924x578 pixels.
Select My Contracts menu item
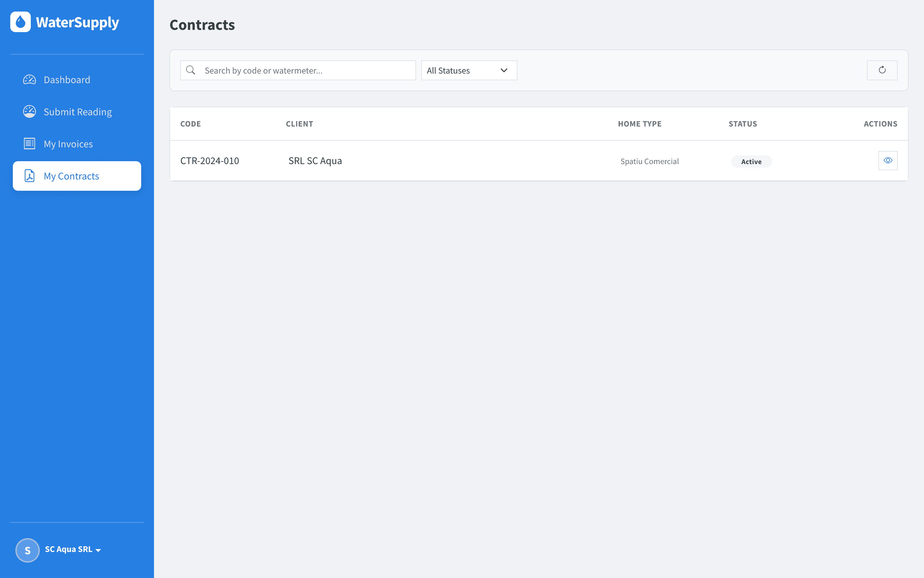77,176
